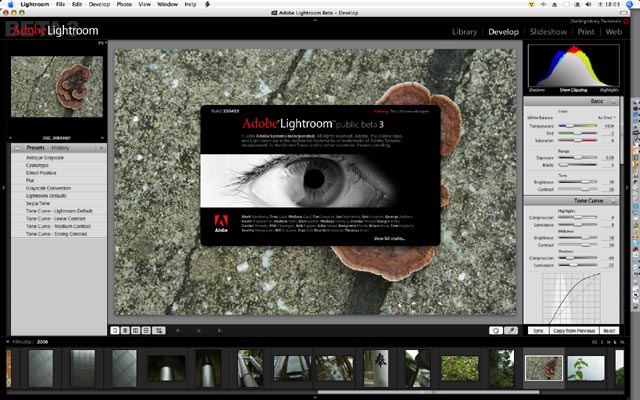Image resolution: width=640 pixels, height=400 pixels.
Task: Choose the side-by-side compare view icon
Action: (136, 330)
